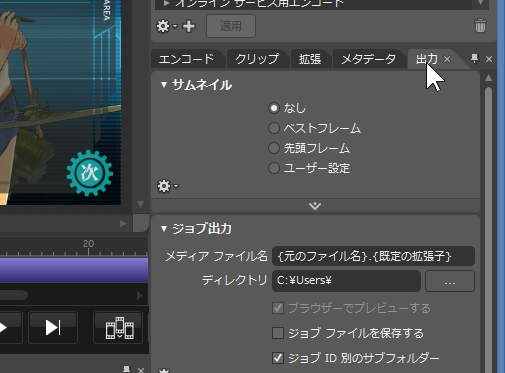Select the ベストフレーム radio option
Screen dimensions: 505x373
(274, 128)
